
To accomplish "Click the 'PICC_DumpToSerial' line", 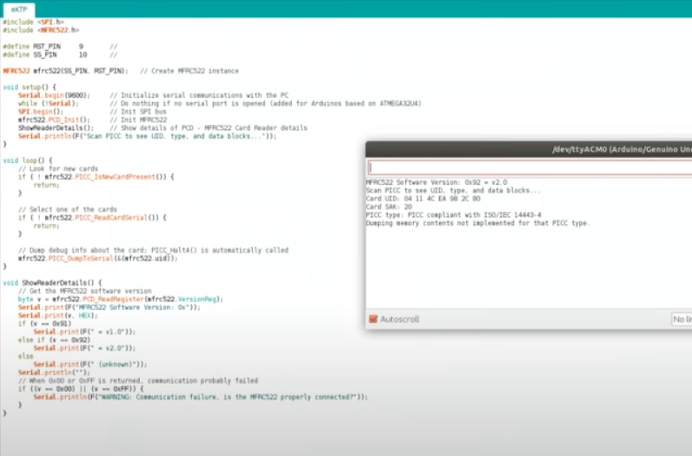I will [98, 258].
